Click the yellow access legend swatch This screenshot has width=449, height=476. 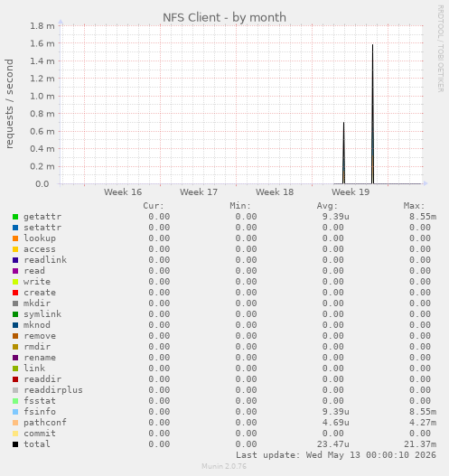(15, 249)
